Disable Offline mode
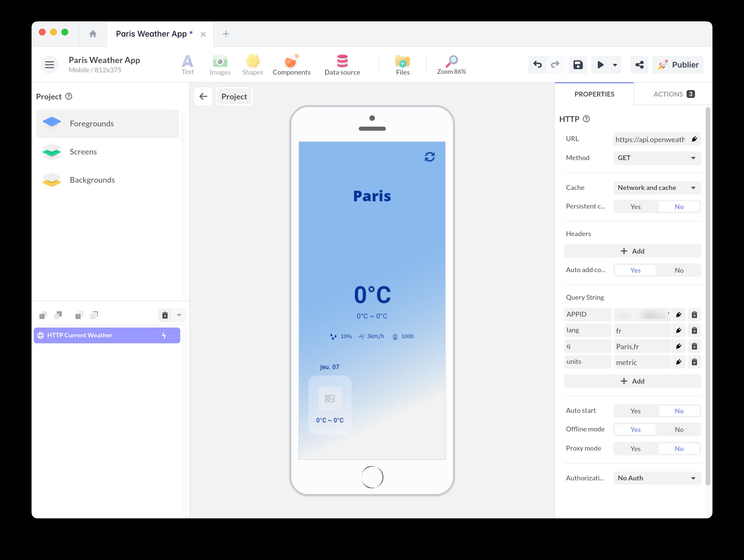744x560 pixels. 679,429
